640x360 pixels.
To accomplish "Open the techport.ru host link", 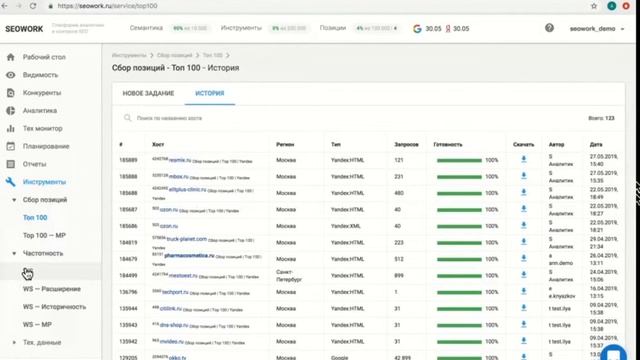I will click(x=175, y=292).
